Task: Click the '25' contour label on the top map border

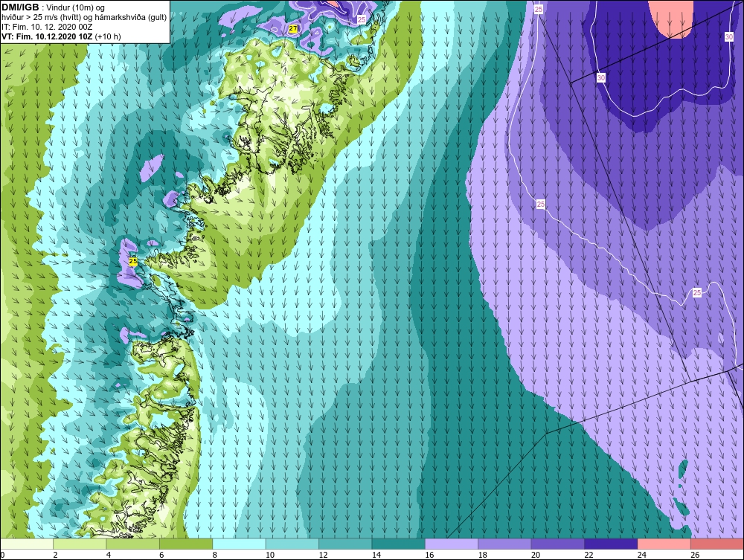Action: pyautogui.click(x=538, y=9)
